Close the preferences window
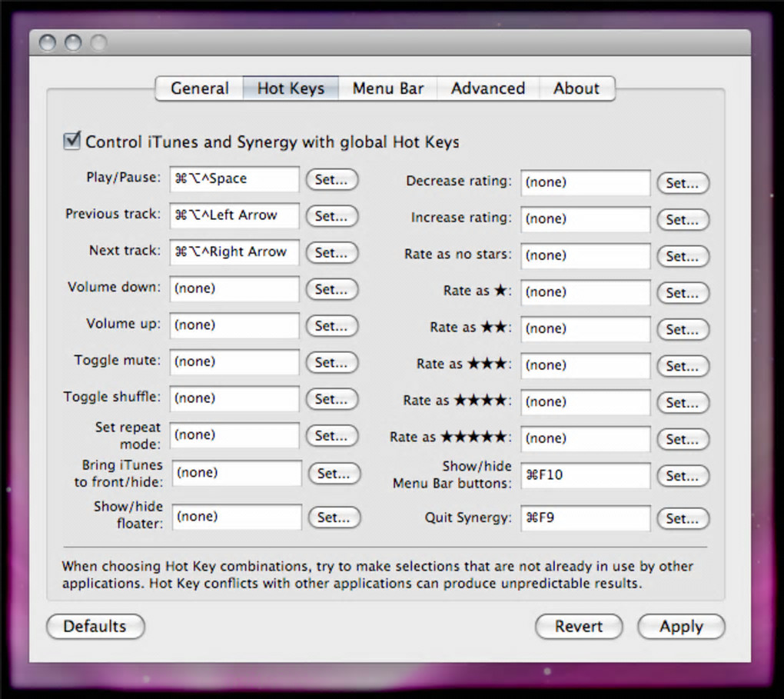 [48, 43]
